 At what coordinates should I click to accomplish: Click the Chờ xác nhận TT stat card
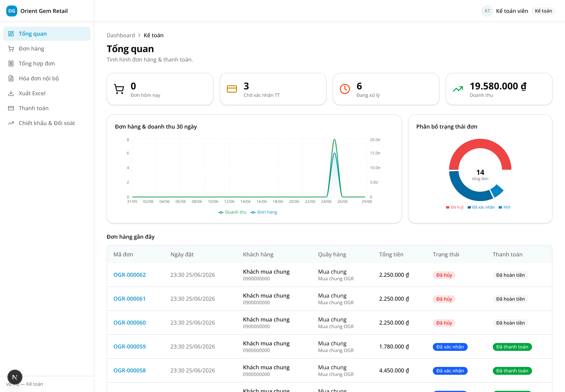click(273, 89)
